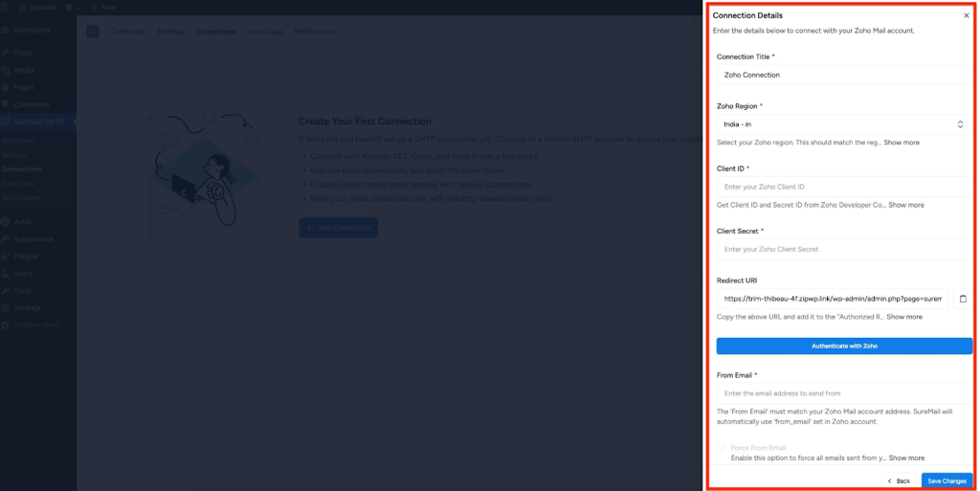Open the Zoho Region dropdown
This screenshot has height=491, width=980.
pos(844,124)
